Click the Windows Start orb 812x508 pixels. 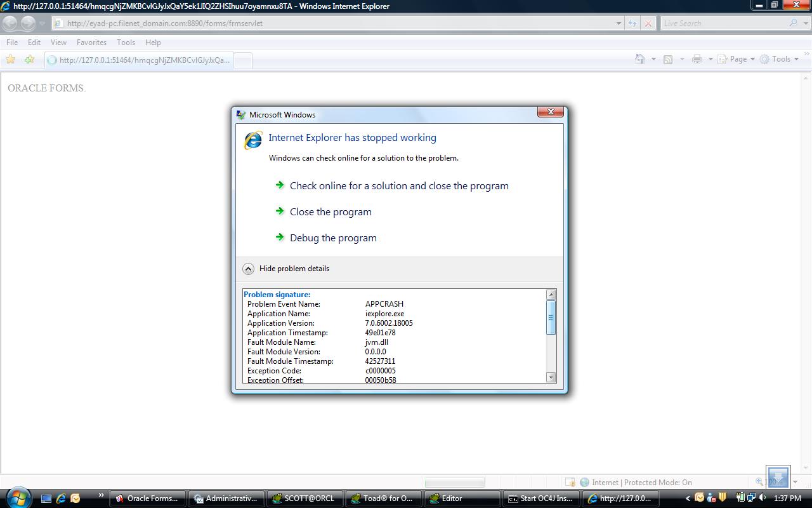click(x=18, y=497)
